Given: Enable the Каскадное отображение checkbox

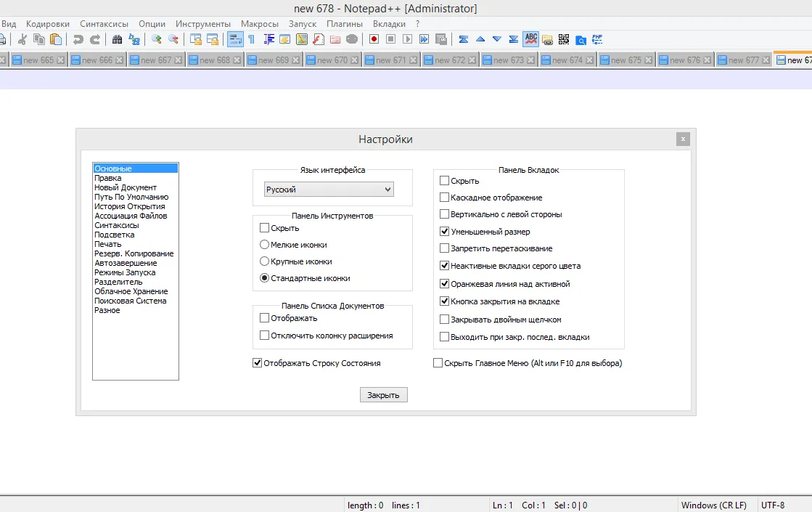Looking at the screenshot, I should click(x=445, y=198).
